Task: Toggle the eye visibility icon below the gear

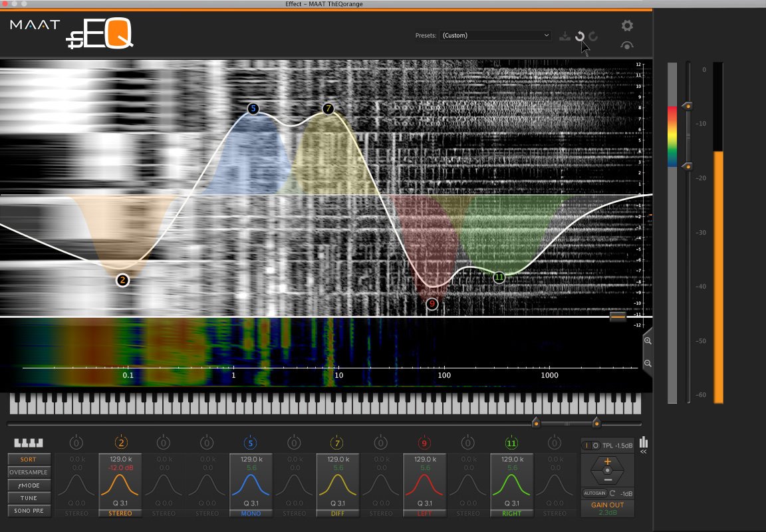Action: 627,45
